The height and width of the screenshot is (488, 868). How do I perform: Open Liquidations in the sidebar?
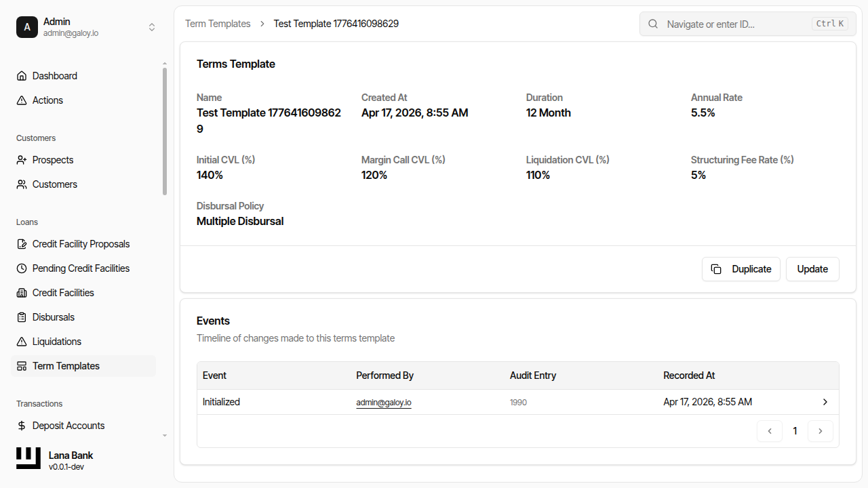tap(57, 342)
